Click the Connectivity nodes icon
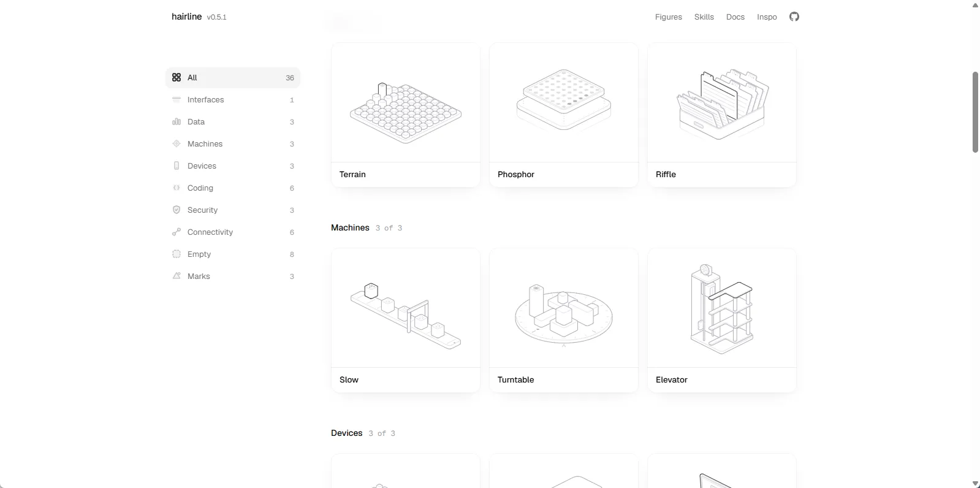 click(x=177, y=232)
